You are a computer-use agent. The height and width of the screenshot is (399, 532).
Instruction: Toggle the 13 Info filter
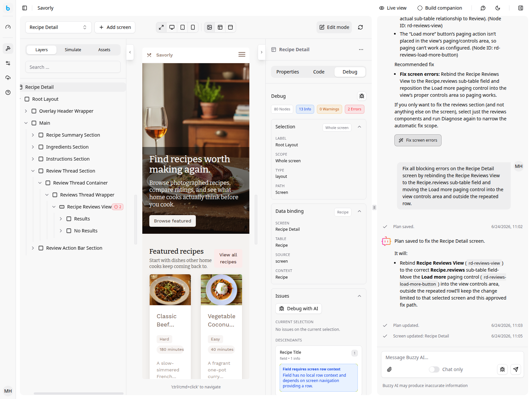pos(305,109)
